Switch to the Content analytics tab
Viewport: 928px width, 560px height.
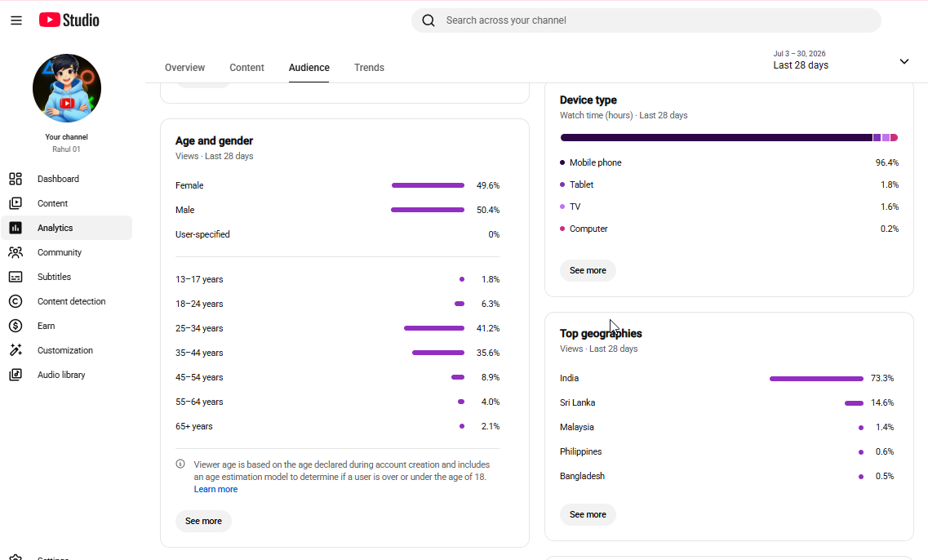246,68
